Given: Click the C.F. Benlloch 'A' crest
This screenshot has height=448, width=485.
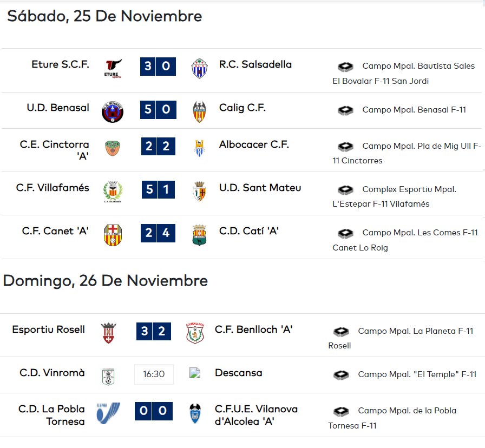Looking at the screenshot, I should pyautogui.click(x=195, y=333).
